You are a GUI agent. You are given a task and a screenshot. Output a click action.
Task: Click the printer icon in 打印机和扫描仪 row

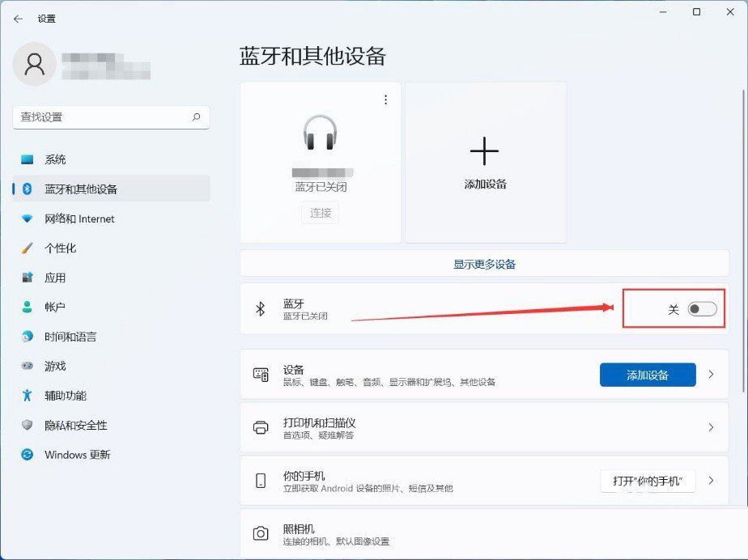pos(261,427)
